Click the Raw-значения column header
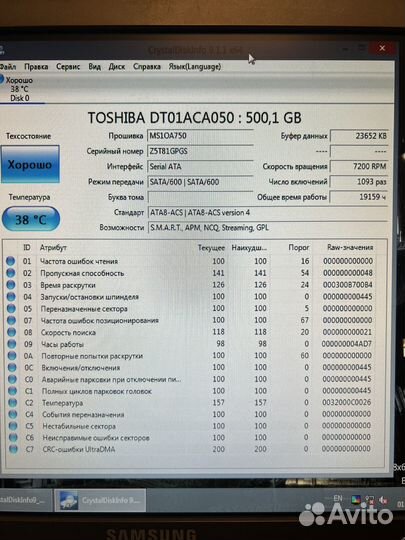This screenshot has height=540, width=405. point(350,248)
